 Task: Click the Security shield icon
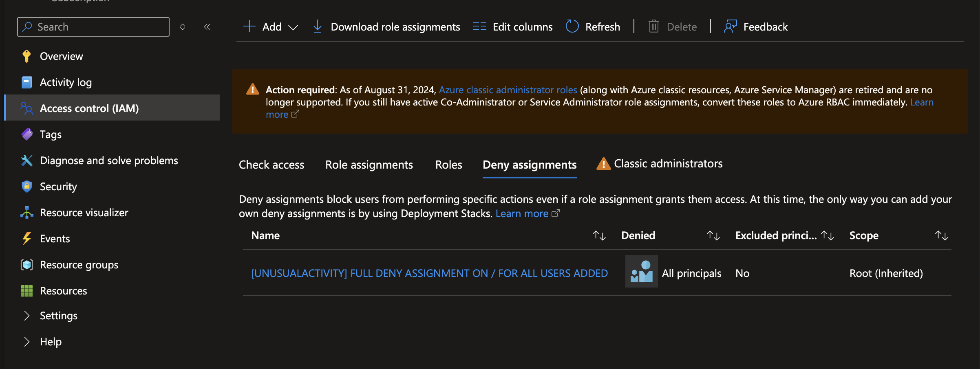[x=26, y=187]
